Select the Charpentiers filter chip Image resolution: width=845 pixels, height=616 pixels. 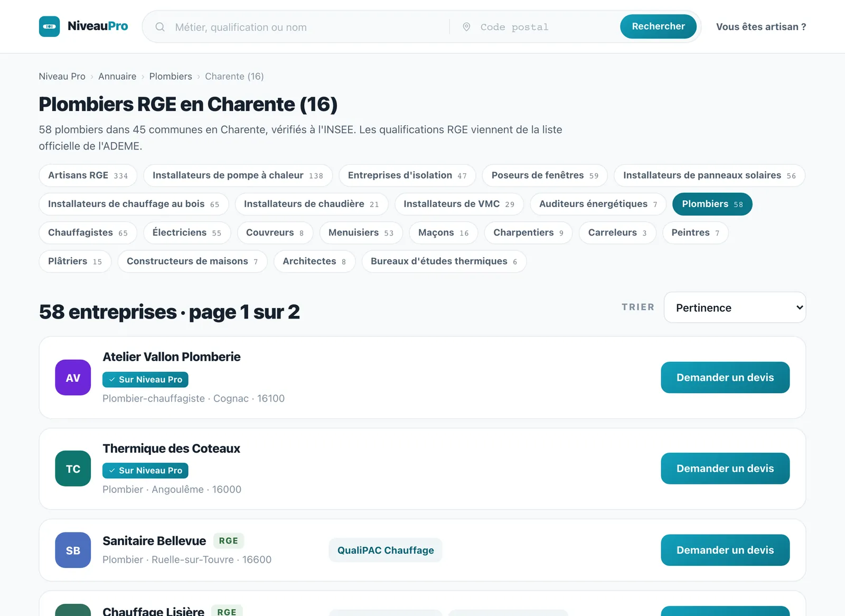pyautogui.click(x=528, y=232)
